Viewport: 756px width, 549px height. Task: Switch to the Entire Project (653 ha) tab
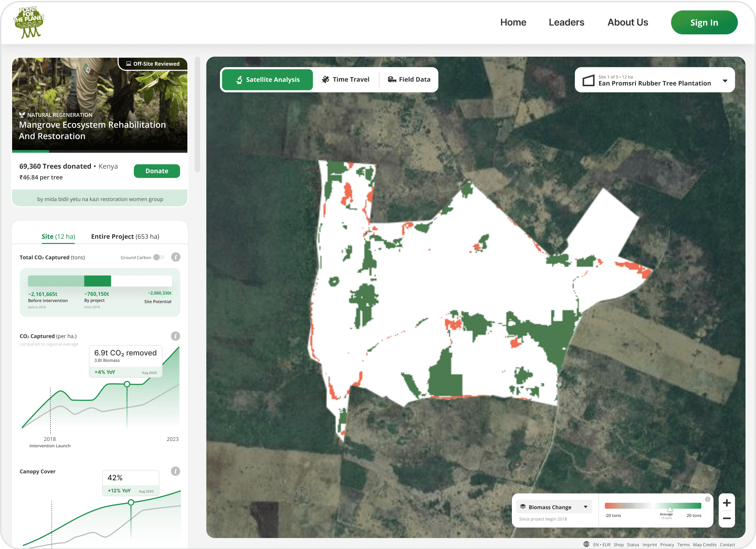(x=125, y=236)
